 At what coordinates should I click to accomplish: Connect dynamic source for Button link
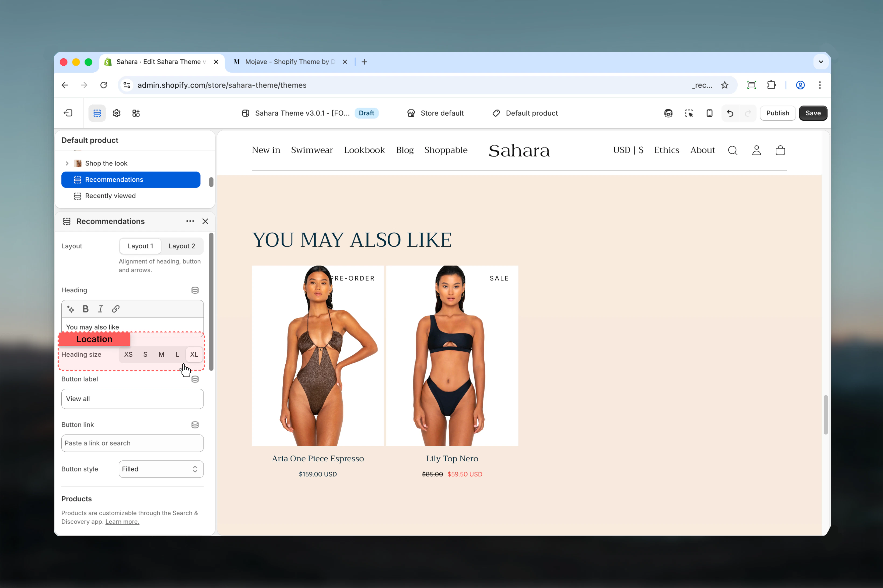(195, 424)
